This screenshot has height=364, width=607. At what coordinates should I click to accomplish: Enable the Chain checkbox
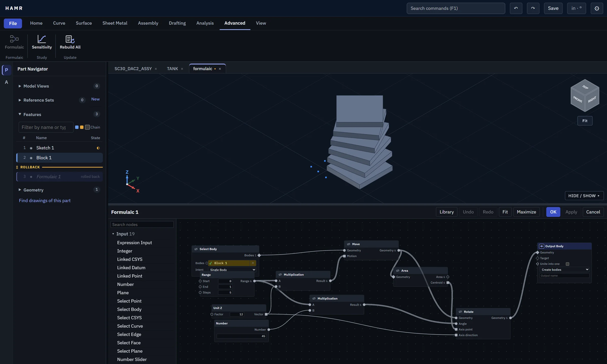coord(87,127)
